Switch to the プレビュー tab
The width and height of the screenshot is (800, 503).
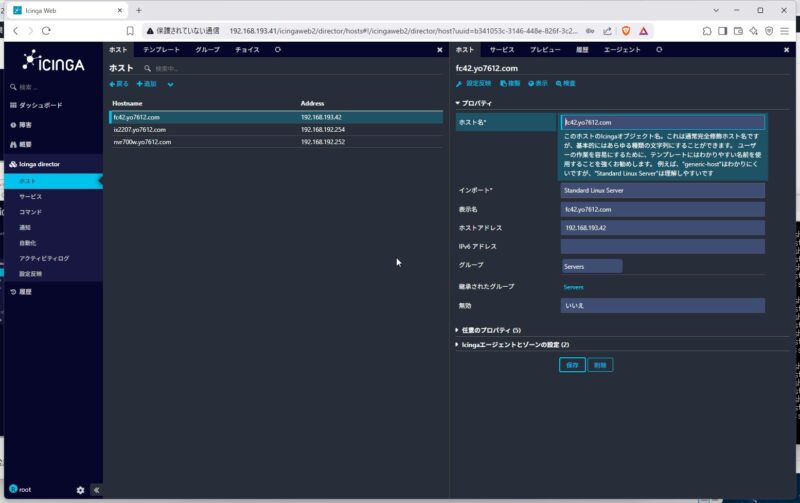point(545,49)
